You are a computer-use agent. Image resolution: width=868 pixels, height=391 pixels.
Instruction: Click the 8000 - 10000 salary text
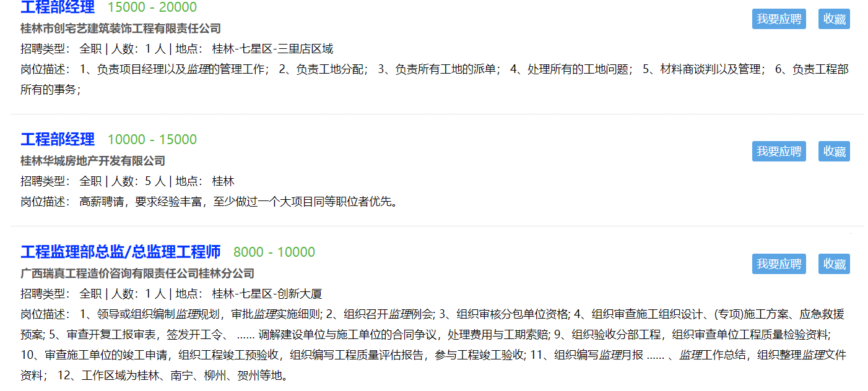tap(274, 252)
